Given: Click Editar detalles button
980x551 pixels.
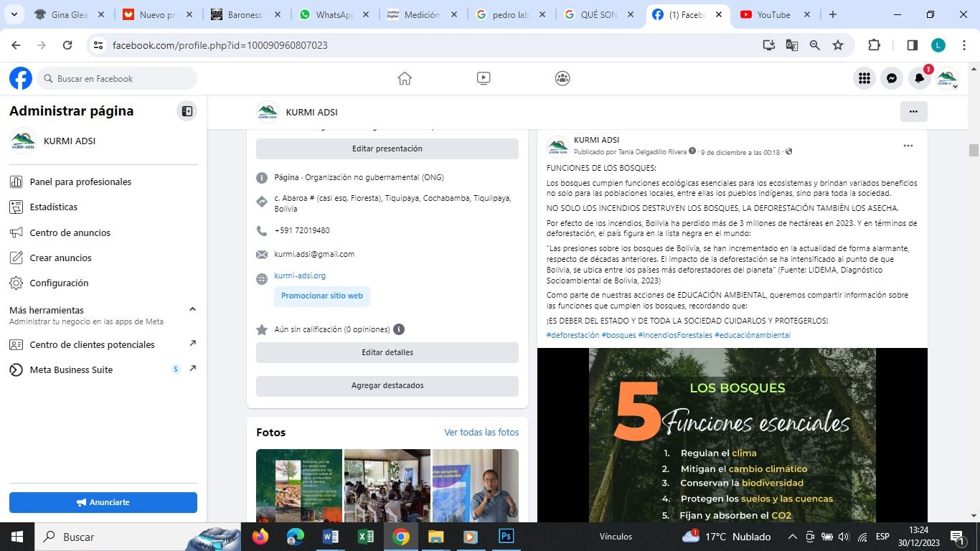Looking at the screenshot, I should (387, 352).
